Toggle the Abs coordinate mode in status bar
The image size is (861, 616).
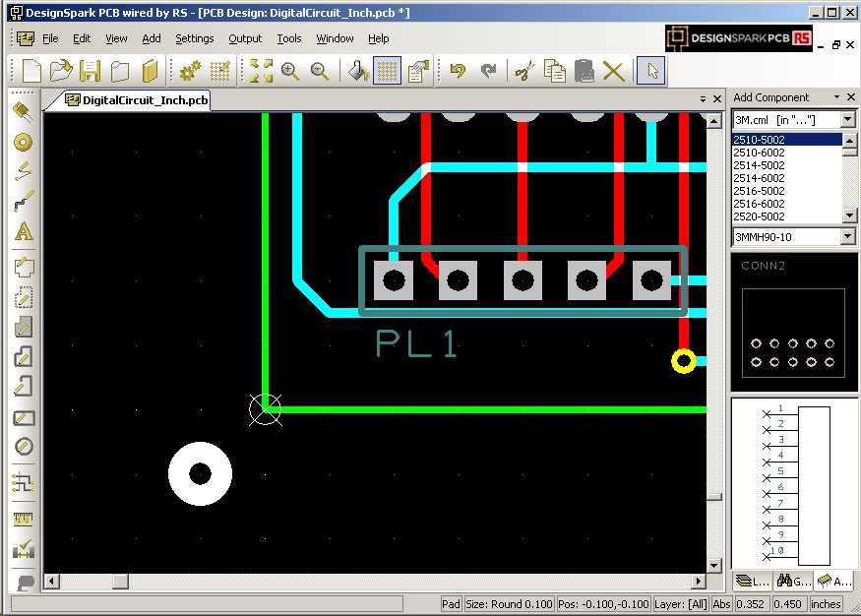(723, 604)
